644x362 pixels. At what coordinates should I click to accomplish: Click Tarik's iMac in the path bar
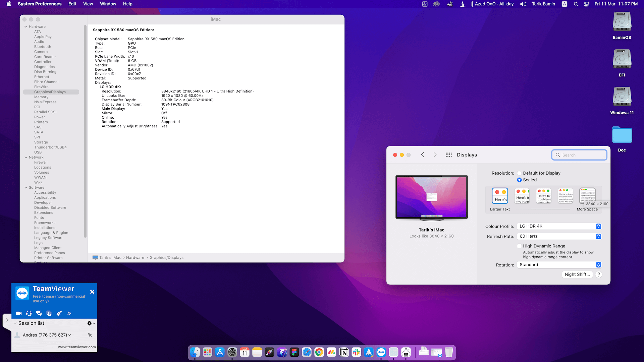pyautogui.click(x=110, y=257)
